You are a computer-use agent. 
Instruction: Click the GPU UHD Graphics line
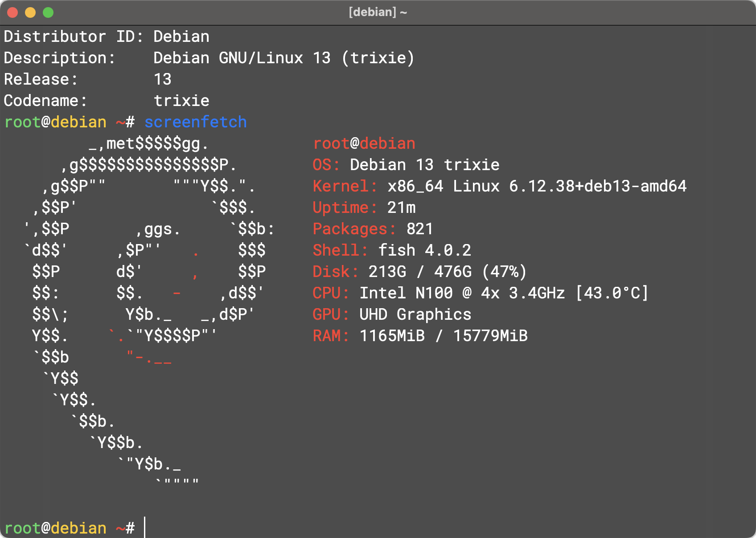coord(391,314)
